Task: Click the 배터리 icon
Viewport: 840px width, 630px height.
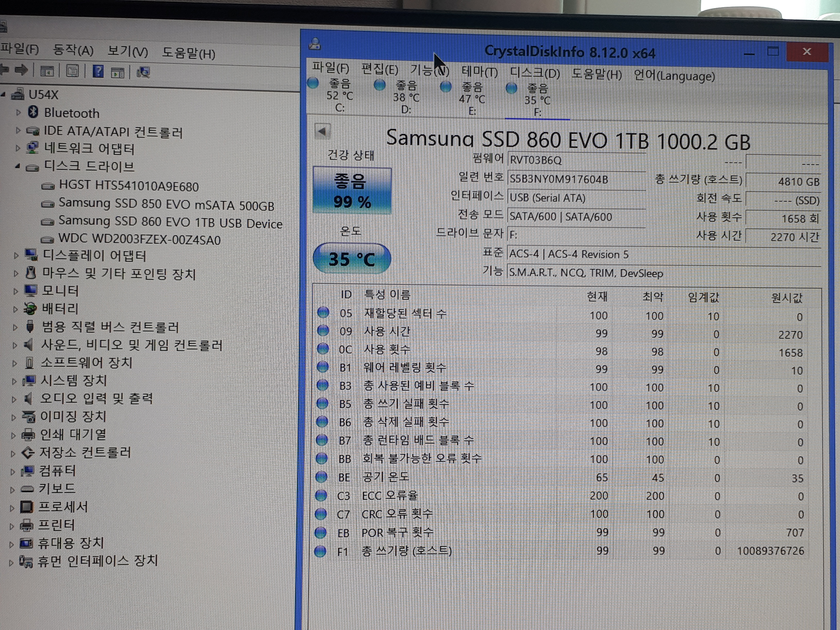Action: tap(30, 308)
